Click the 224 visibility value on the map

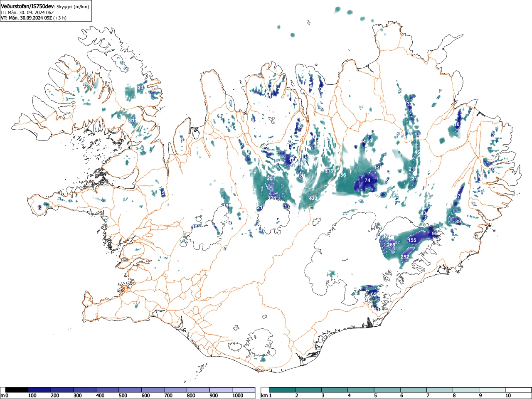click(272, 198)
